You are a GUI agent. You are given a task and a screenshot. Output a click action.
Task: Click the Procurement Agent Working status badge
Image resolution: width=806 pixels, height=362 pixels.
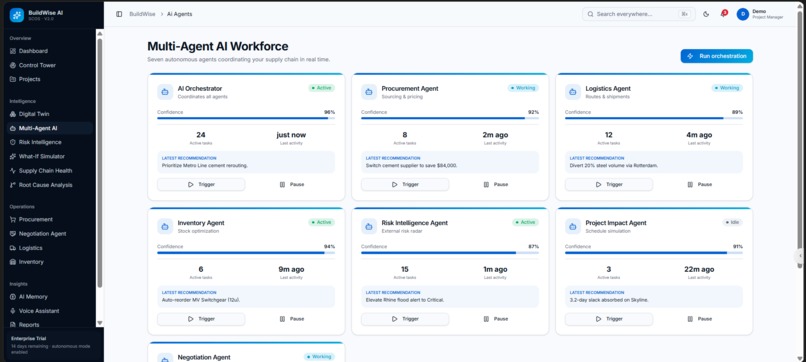click(x=523, y=88)
